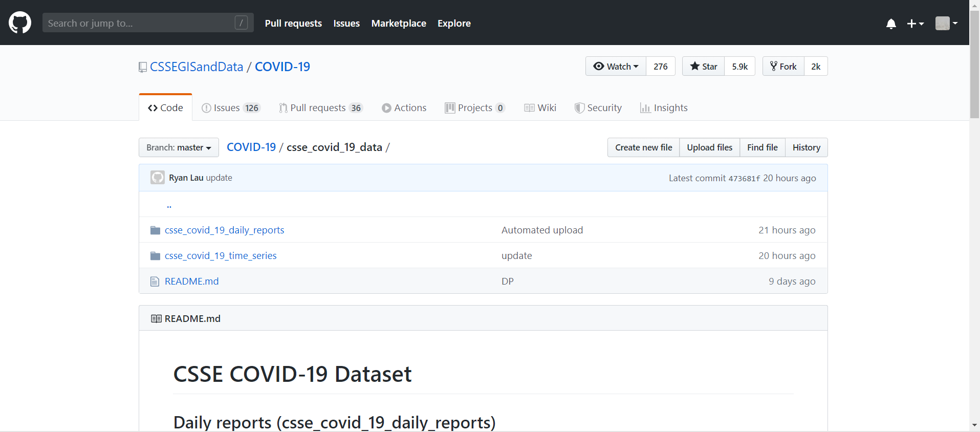This screenshot has width=980, height=432.
Task: Open Explore in top navigation
Action: (454, 23)
